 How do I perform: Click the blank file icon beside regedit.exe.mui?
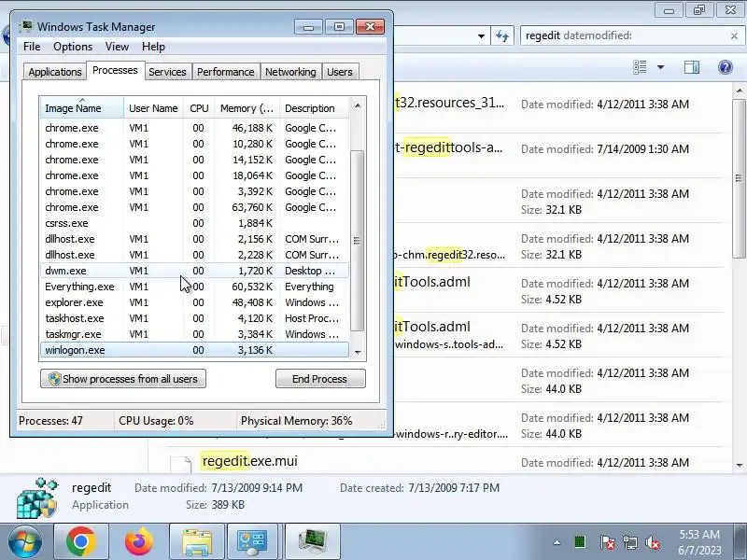point(181,463)
